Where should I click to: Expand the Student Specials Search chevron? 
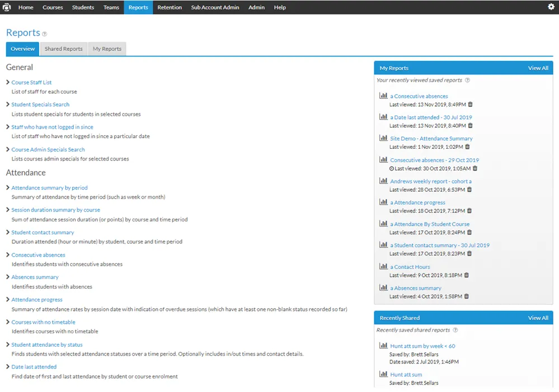click(8, 104)
